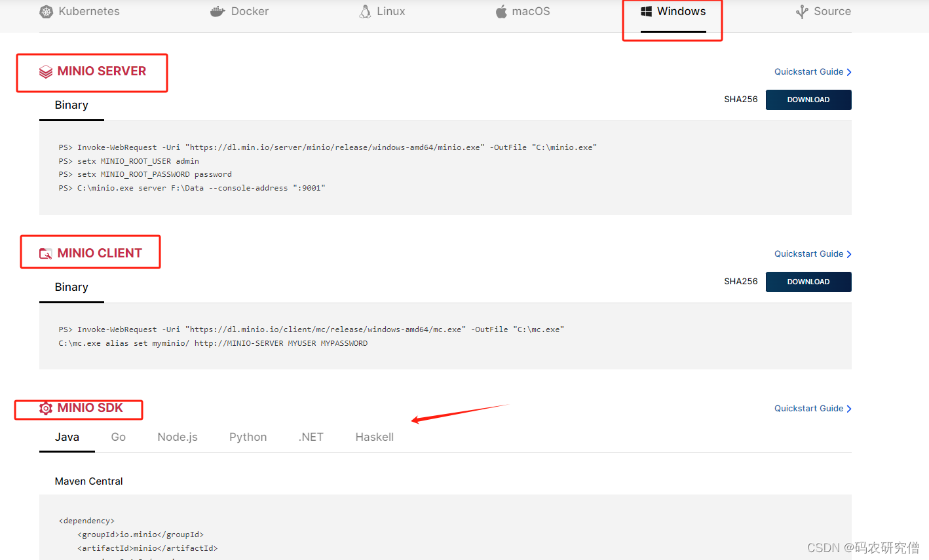Click the groupId io.minio line
This screenshot has height=560, width=929.
pyautogui.click(x=140, y=535)
